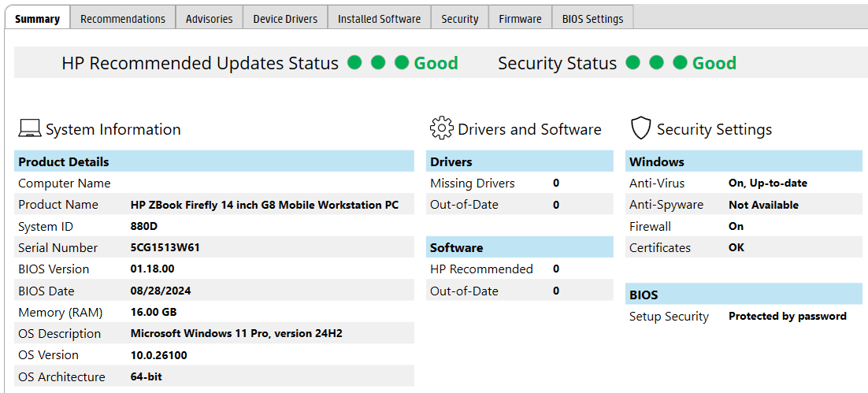Click the Out-of-Date label under Drivers
This screenshot has width=868, height=393.
pos(464,205)
